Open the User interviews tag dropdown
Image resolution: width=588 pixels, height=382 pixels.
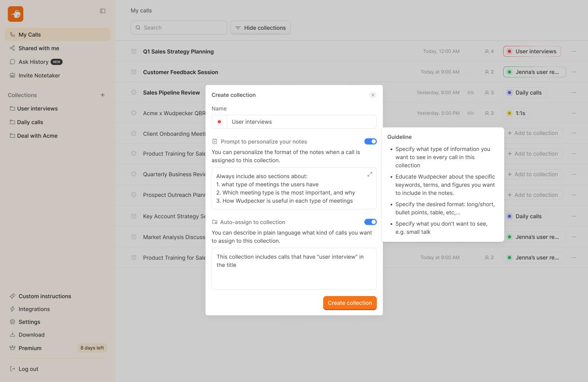point(532,51)
